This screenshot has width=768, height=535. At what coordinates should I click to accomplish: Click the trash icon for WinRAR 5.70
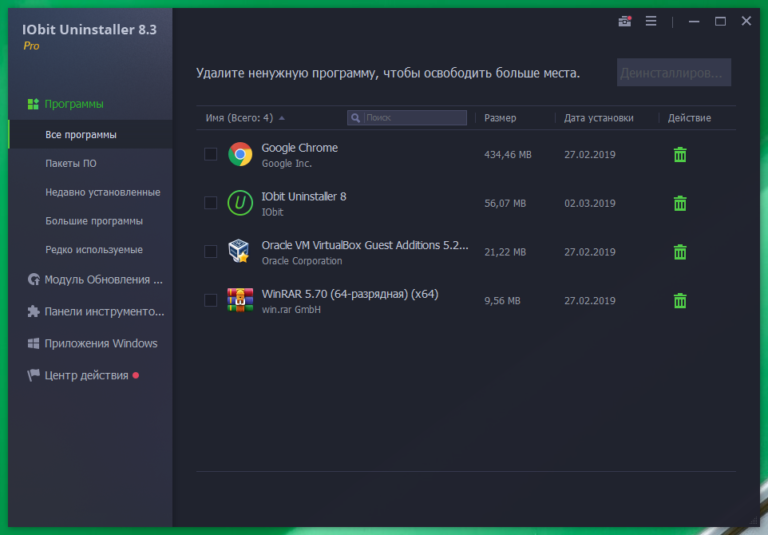[680, 300]
